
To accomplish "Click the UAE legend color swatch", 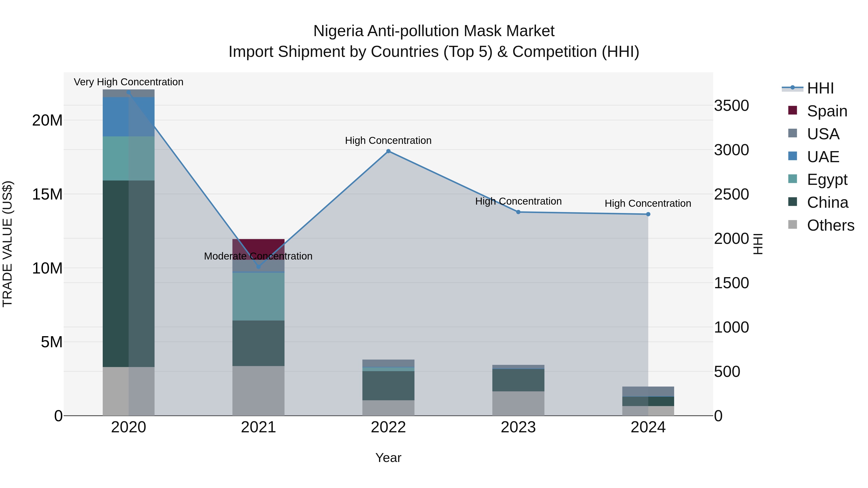I will tap(793, 156).
